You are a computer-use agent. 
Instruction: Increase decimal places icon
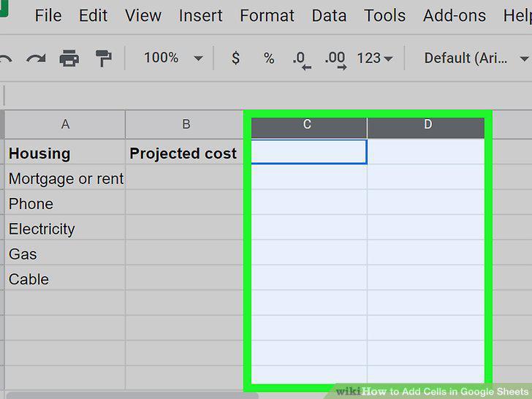tap(335, 60)
